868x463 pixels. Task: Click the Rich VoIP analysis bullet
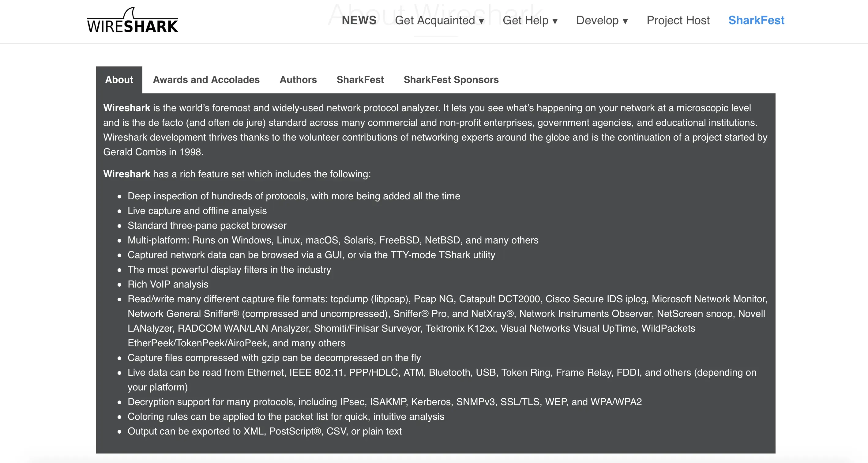coord(168,284)
